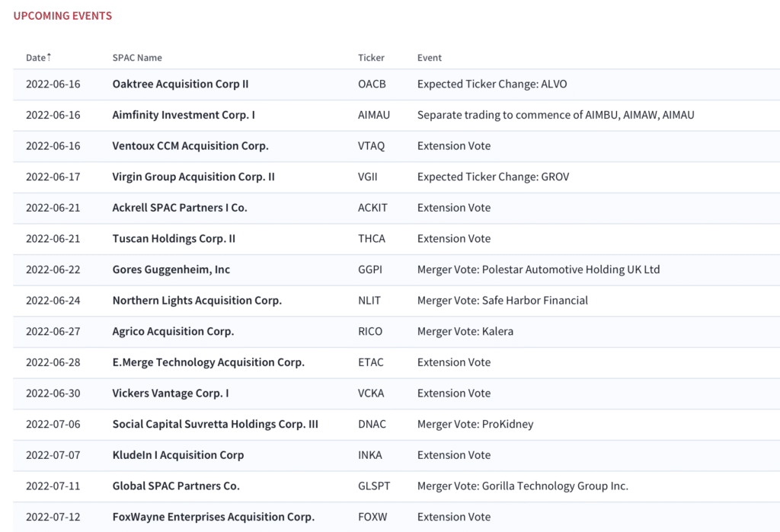Click date 2022-06-28 for E.Merge Technology
Viewport: 780px width, 532px height.
[x=53, y=362]
